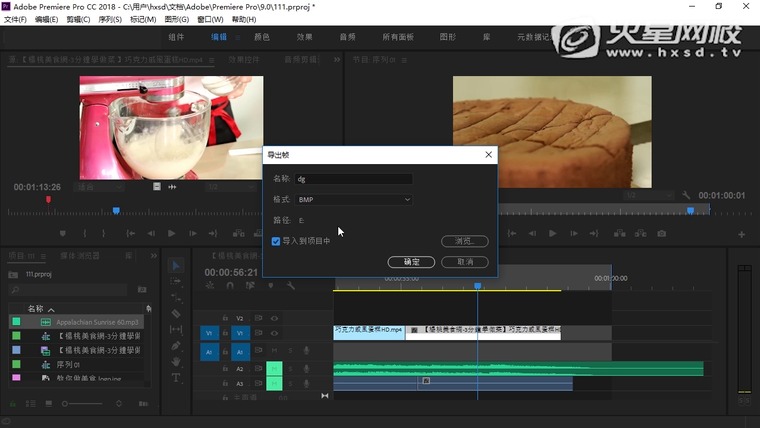Open Program monitor 1/2 resolution dropdown
The image size is (760, 428).
(647, 195)
